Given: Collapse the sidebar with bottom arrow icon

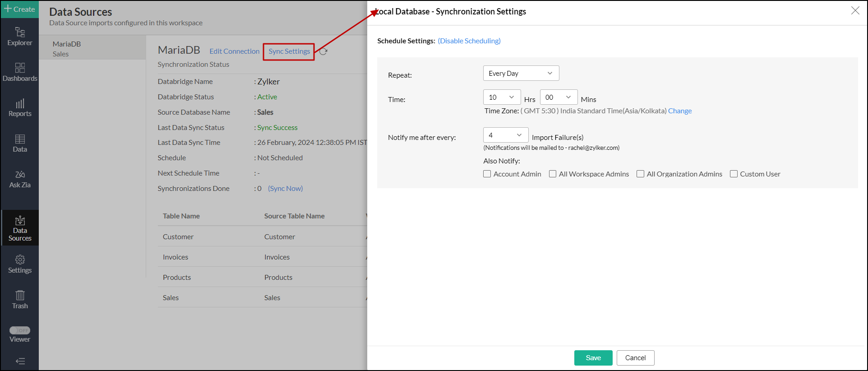Looking at the screenshot, I should click(x=20, y=361).
